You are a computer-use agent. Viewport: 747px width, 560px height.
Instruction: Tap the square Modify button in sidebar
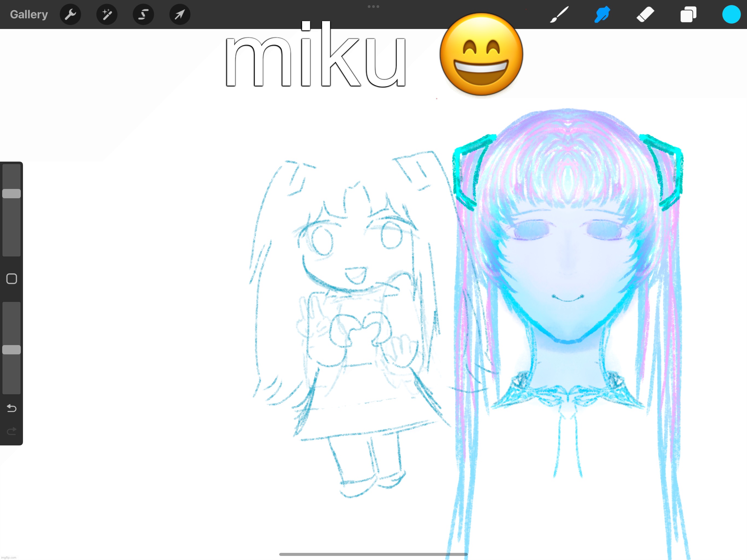pos(11,279)
